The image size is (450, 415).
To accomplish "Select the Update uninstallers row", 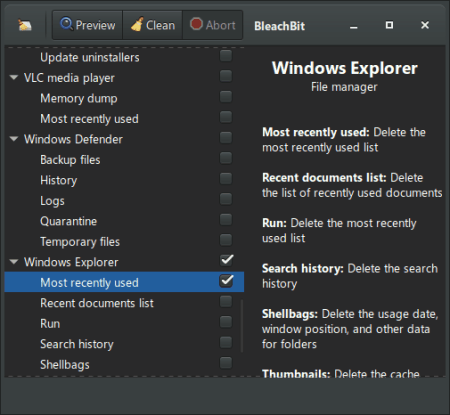I will click(x=124, y=57).
